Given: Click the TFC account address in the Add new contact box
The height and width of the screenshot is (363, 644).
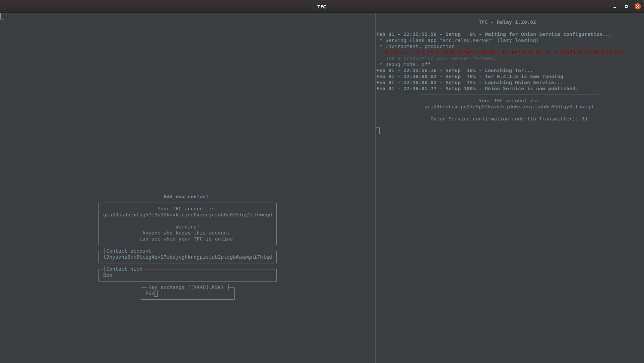Looking at the screenshot, I should pyautogui.click(x=187, y=215).
